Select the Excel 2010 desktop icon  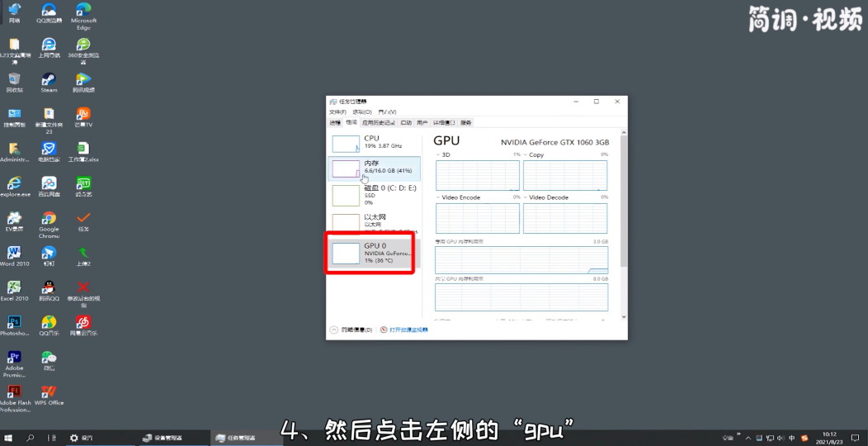(x=14, y=291)
